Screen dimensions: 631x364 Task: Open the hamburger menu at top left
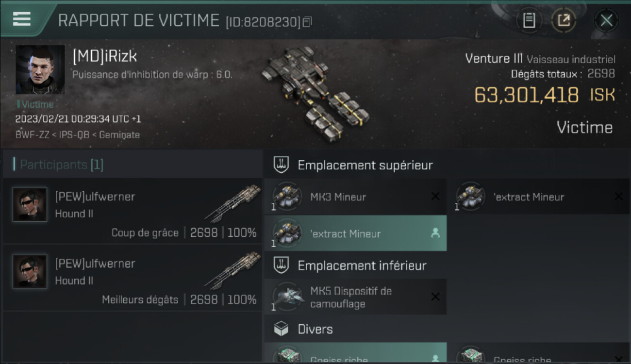(x=21, y=18)
